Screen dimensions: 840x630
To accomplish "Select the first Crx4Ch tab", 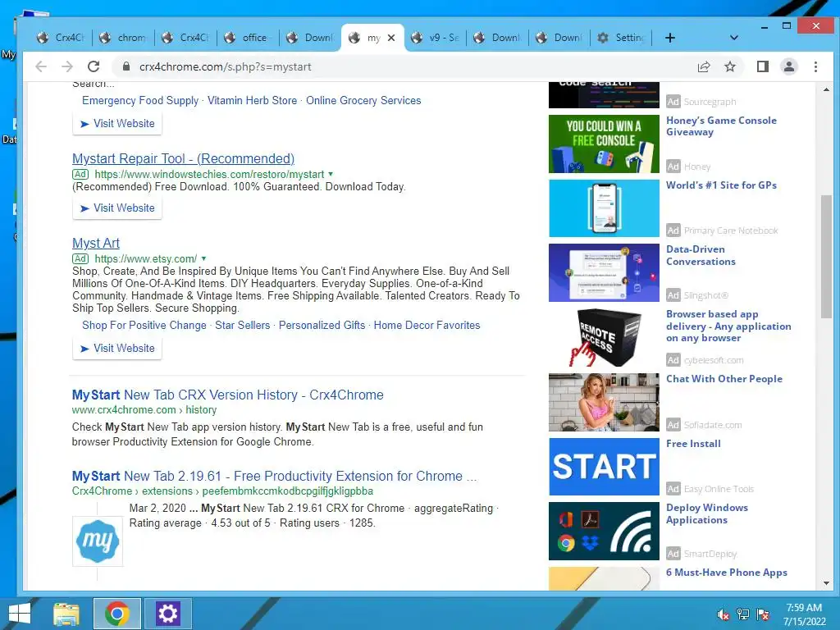I will [x=62, y=38].
